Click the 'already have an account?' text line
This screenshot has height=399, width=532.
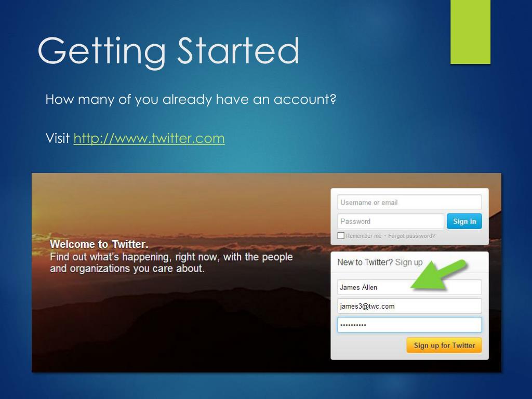click(x=191, y=99)
